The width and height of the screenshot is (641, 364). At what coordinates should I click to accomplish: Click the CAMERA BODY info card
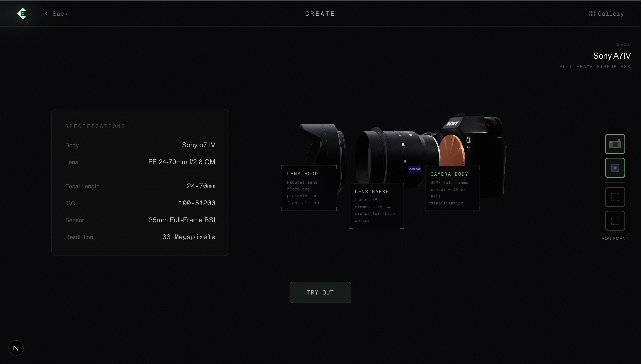point(452,188)
